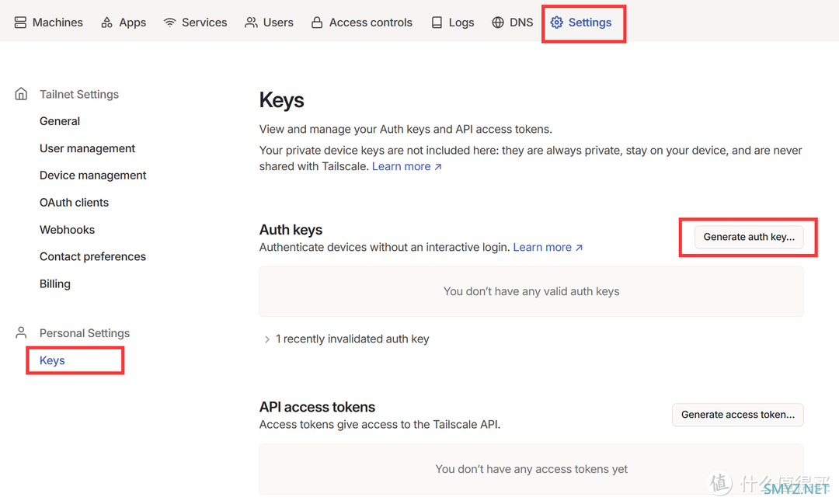The height and width of the screenshot is (504, 839).
Task: Click the Personal Settings heading
Action: point(85,333)
